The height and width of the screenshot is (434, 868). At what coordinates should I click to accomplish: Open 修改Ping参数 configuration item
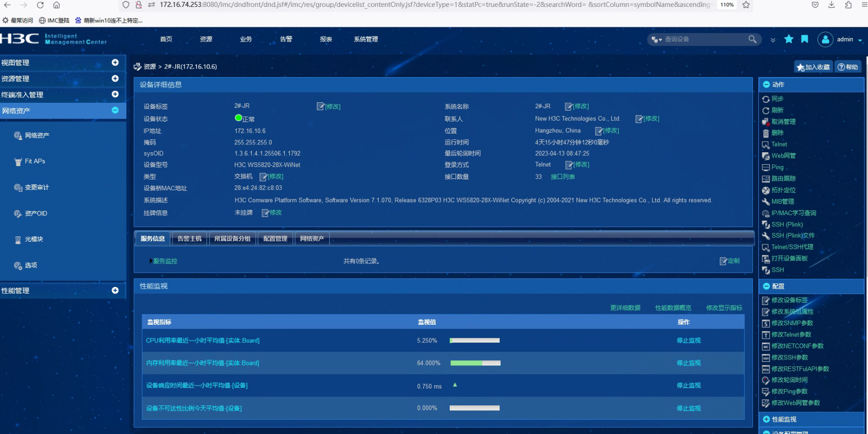(789, 391)
